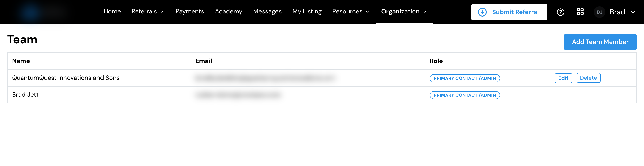Open the Brad account menu chevron
Viewport: 644px width, 166px height.
(633, 12)
